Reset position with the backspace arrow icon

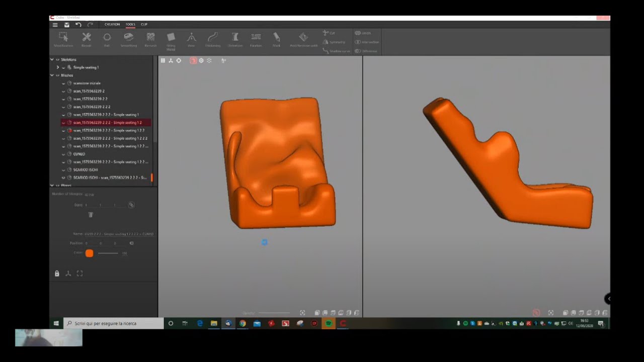[x=131, y=243]
